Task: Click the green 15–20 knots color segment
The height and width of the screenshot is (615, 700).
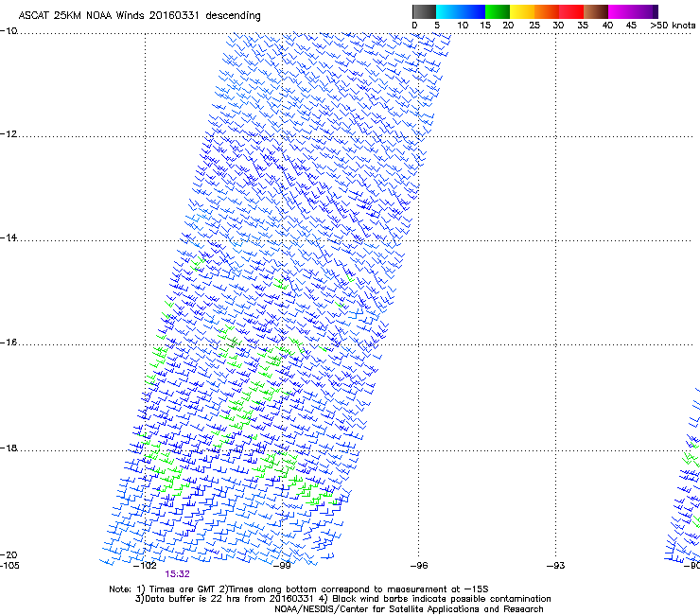Action: click(x=498, y=11)
